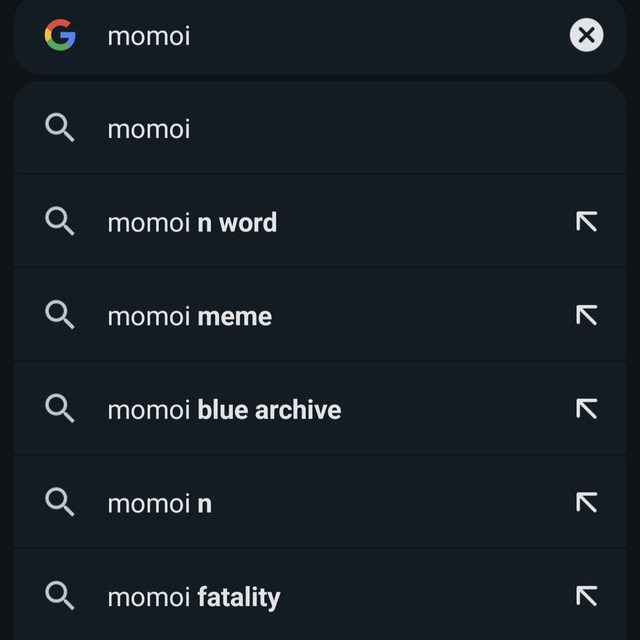
Task: Click magnifier icon beside 'momoi n'
Action: 60,502
